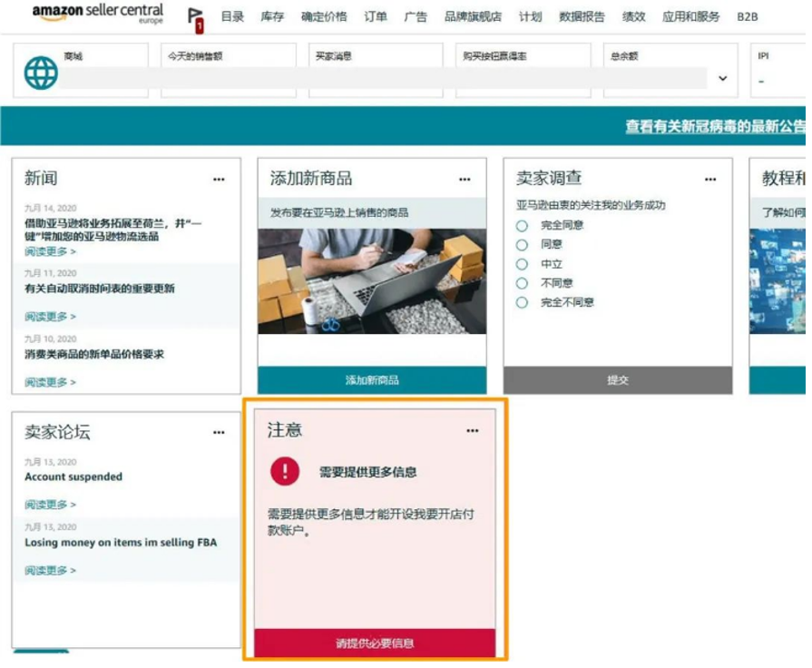Screen dimensions: 812x668
Task: Select the 完全同意 radio option
Action: tap(522, 225)
